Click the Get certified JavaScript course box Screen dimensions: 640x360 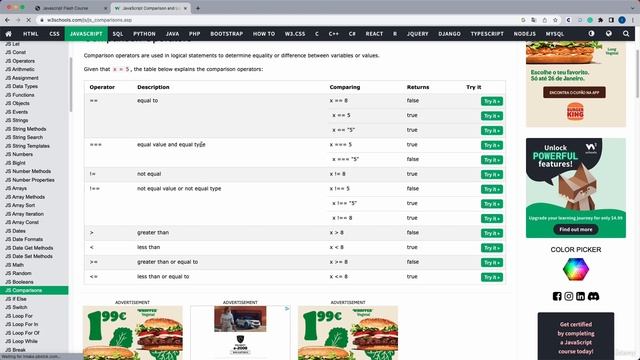pos(576,336)
